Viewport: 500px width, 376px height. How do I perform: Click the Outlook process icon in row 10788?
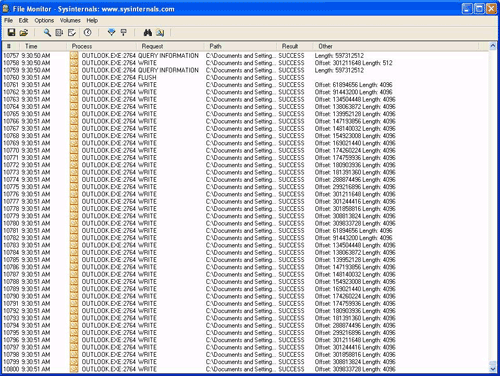[74, 282]
